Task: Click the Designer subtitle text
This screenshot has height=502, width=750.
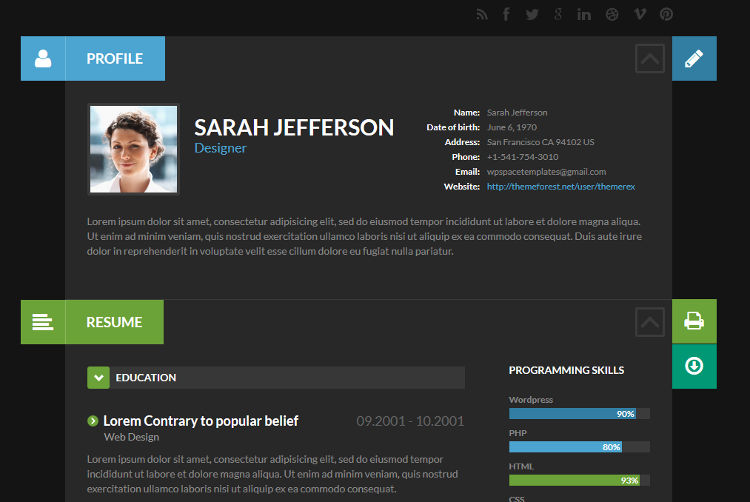Action: pos(220,148)
